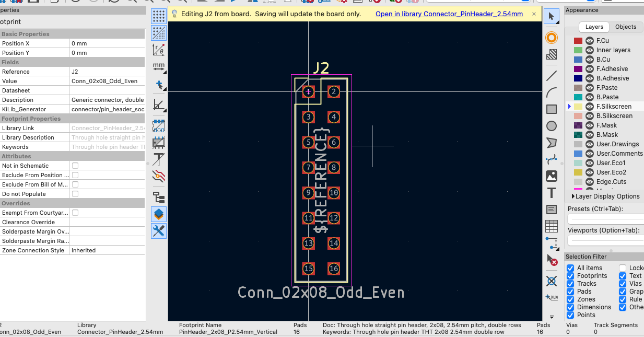Edit Position X value field
The image size is (644, 337).
tap(107, 43)
